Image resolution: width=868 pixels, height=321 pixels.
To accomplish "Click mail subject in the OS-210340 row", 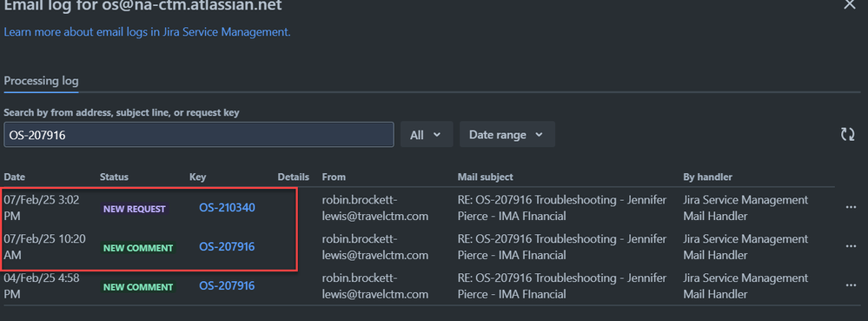I will click(562, 208).
